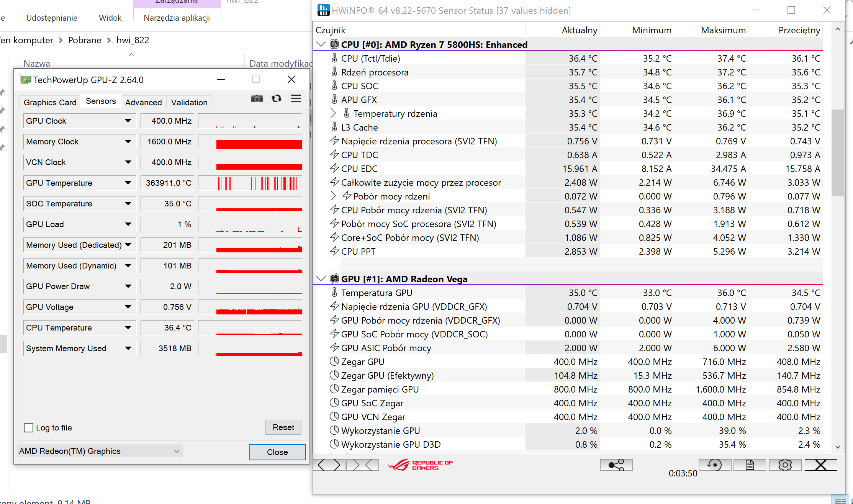Viewport: 853px width, 504px height.
Task: Click the Close button in GPU-Z
Action: click(x=277, y=452)
